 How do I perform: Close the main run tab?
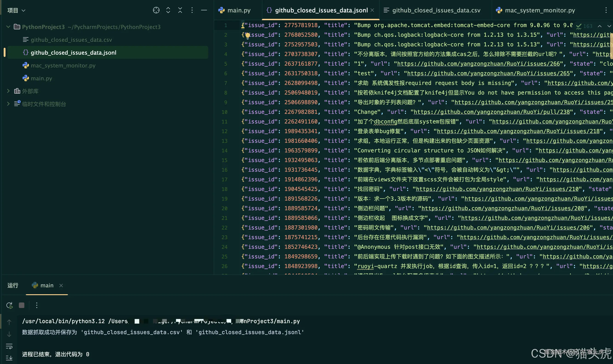coord(61,286)
